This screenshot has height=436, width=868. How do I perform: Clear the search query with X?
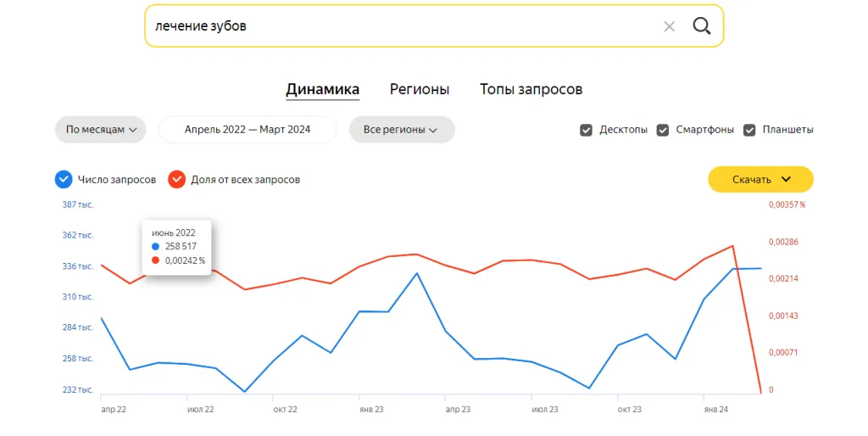(670, 26)
